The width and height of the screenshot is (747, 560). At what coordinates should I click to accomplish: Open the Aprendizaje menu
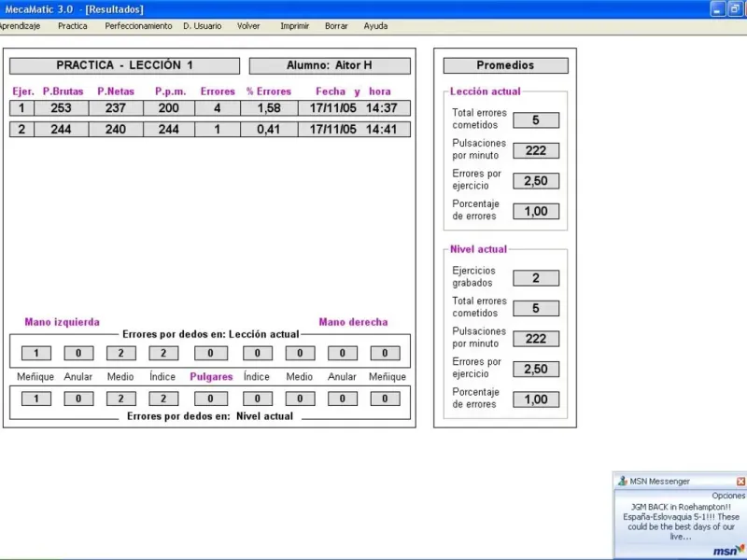click(19, 26)
